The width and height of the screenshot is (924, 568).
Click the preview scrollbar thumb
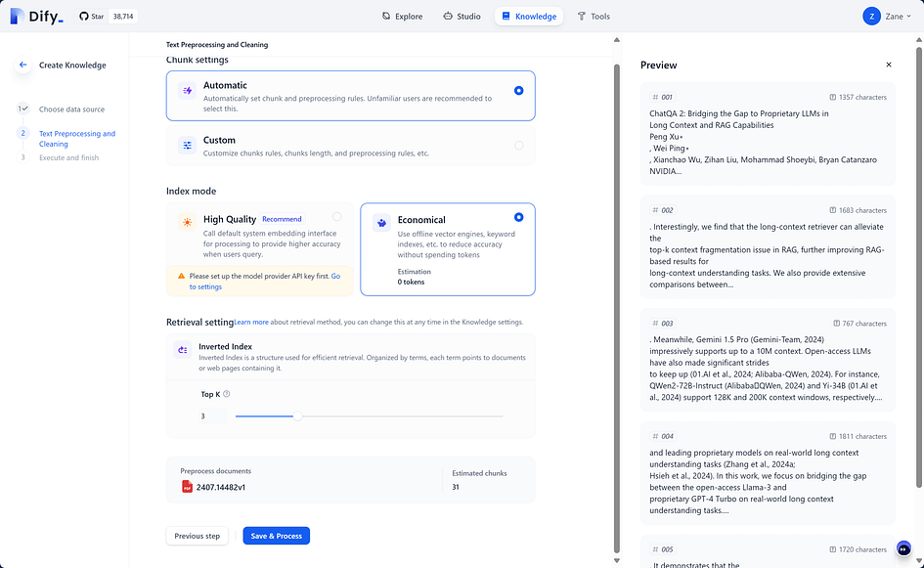[919, 266]
